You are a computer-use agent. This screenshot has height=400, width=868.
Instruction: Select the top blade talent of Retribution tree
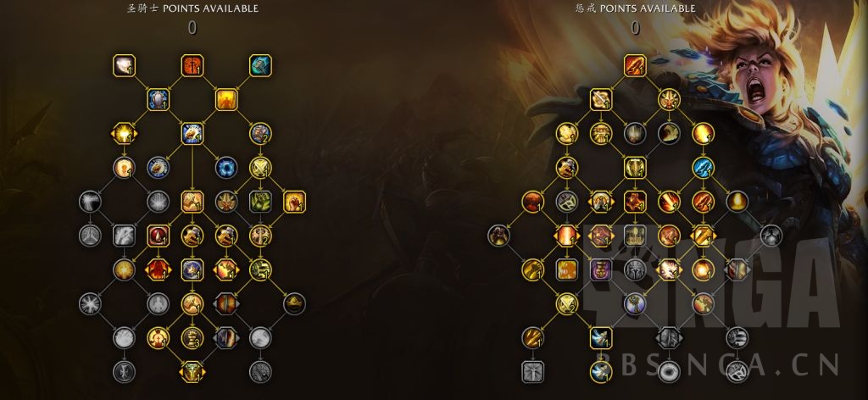pos(635,65)
